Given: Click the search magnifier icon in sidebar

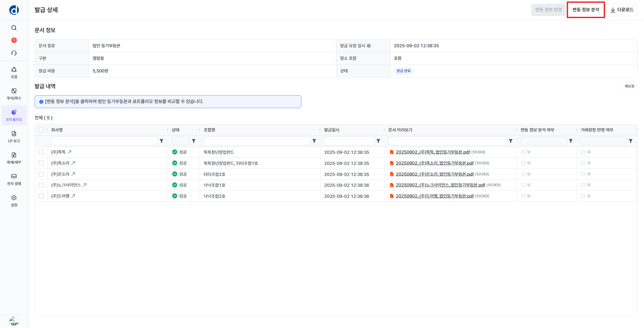Looking at the screenshot, I should tap(14, 28).
